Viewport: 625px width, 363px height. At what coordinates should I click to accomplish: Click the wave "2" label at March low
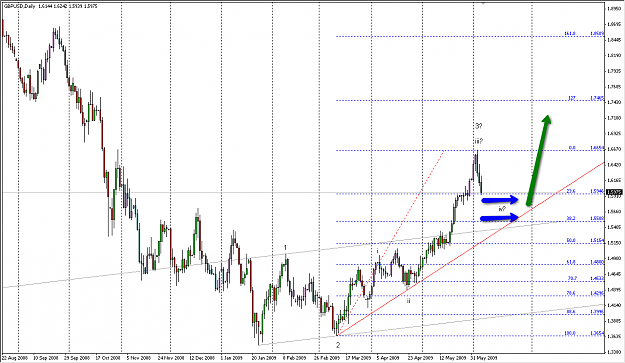(338, 345)
